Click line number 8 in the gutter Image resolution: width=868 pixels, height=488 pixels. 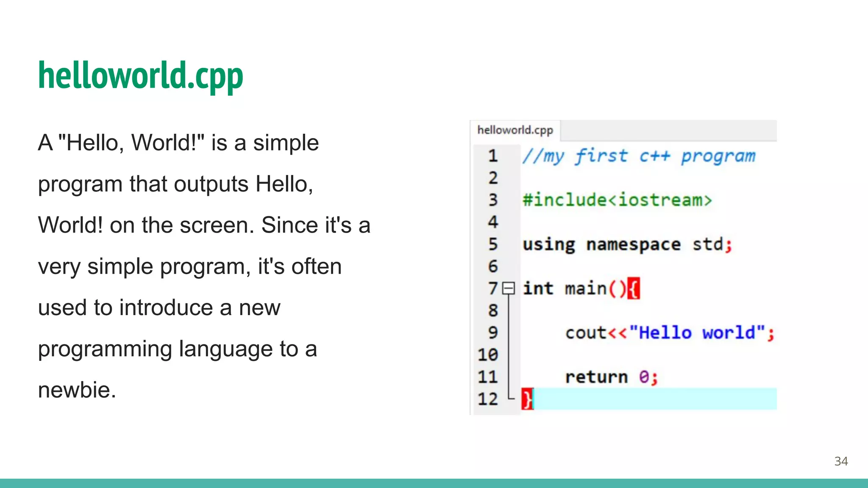coord(492,311)
